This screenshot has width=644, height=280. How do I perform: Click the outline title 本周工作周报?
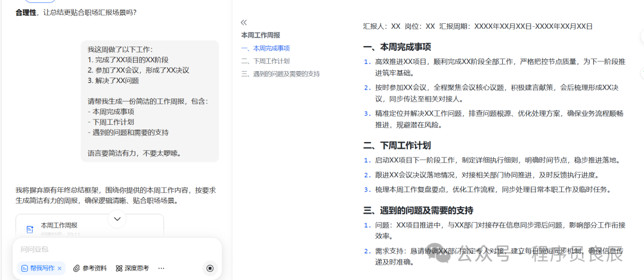(x=261, y=35)
